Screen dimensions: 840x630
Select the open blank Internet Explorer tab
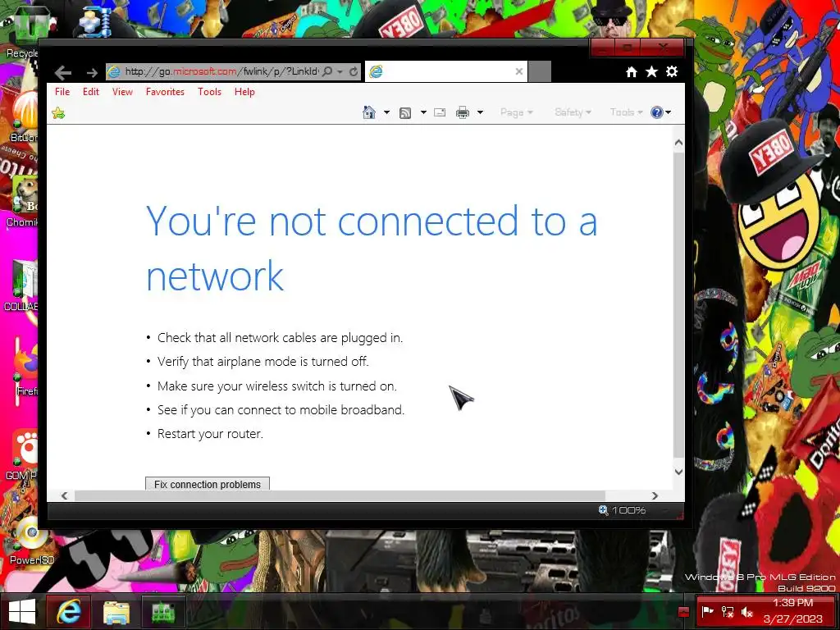445,71
